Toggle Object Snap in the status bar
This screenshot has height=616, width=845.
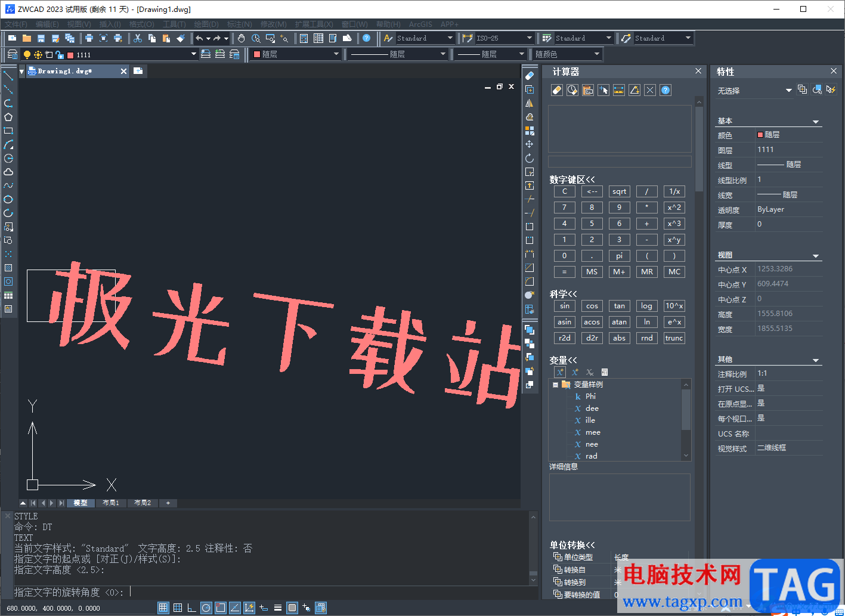[x=220, y=608]
